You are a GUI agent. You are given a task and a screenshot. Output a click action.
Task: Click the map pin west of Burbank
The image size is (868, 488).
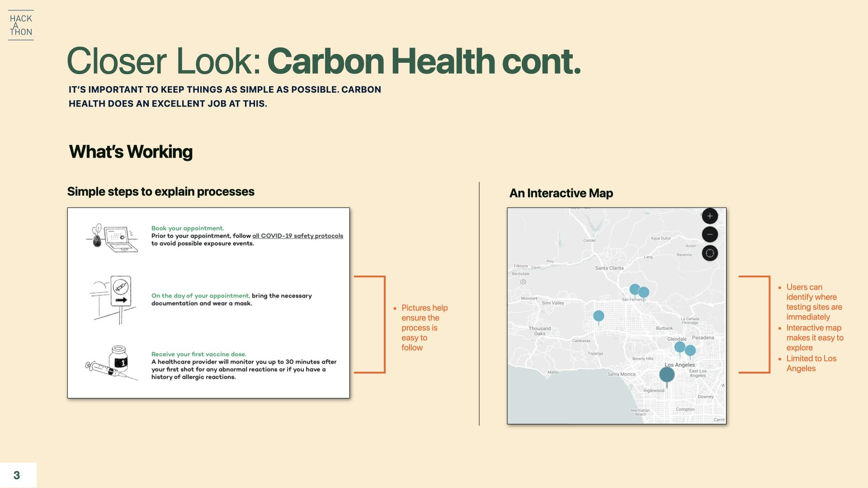(x=599, y=316)
